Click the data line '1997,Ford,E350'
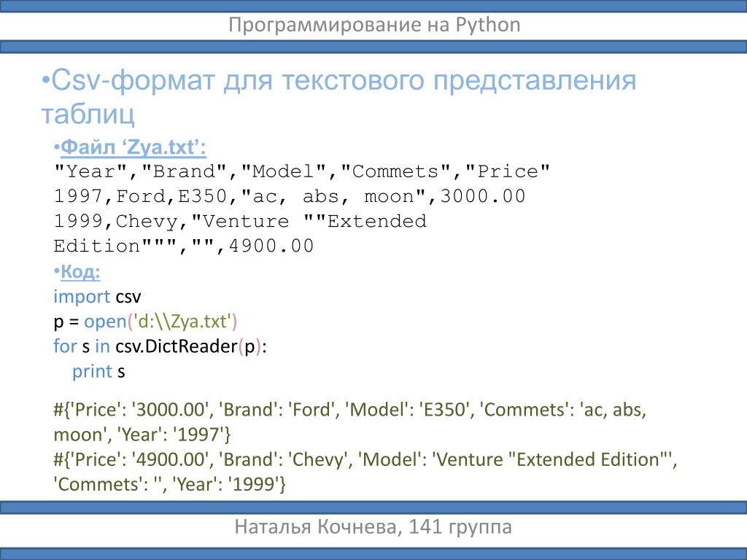Viewport: 747px width, 560px height. click(x=290, y=196)
